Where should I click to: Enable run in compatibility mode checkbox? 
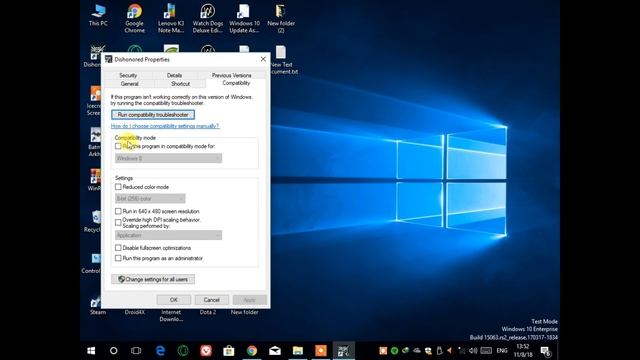click(118, 146)
